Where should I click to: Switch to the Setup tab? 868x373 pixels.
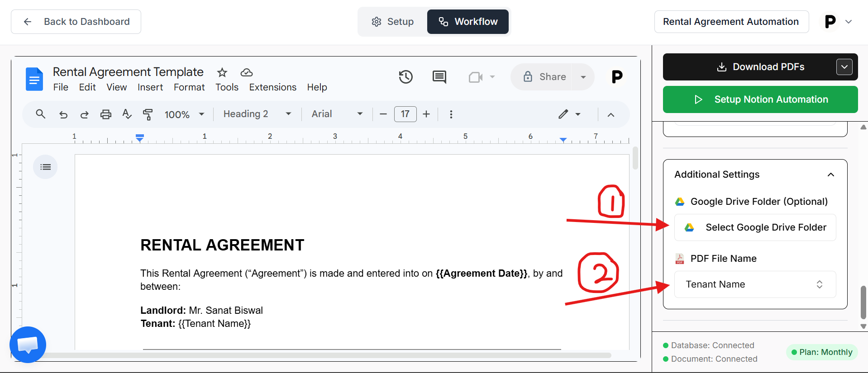tap(392, 22)
